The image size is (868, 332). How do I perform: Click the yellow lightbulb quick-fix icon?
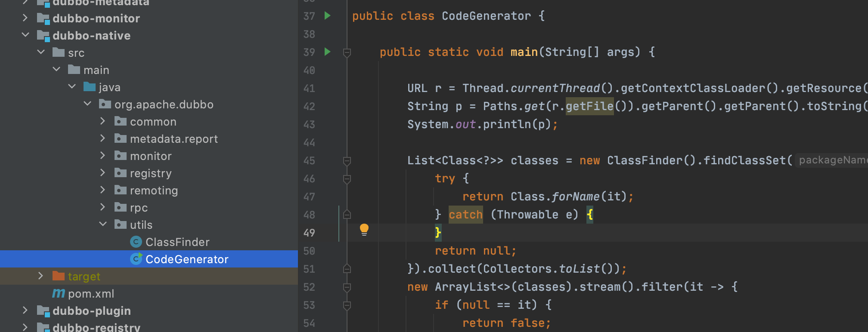pyautogui.click(x=364, y=230)
